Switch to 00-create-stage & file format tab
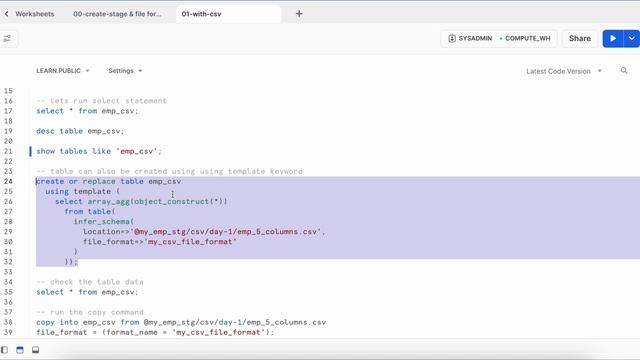Image resolution: width=640 pixels, height=360 pixels. click(117, 14)
